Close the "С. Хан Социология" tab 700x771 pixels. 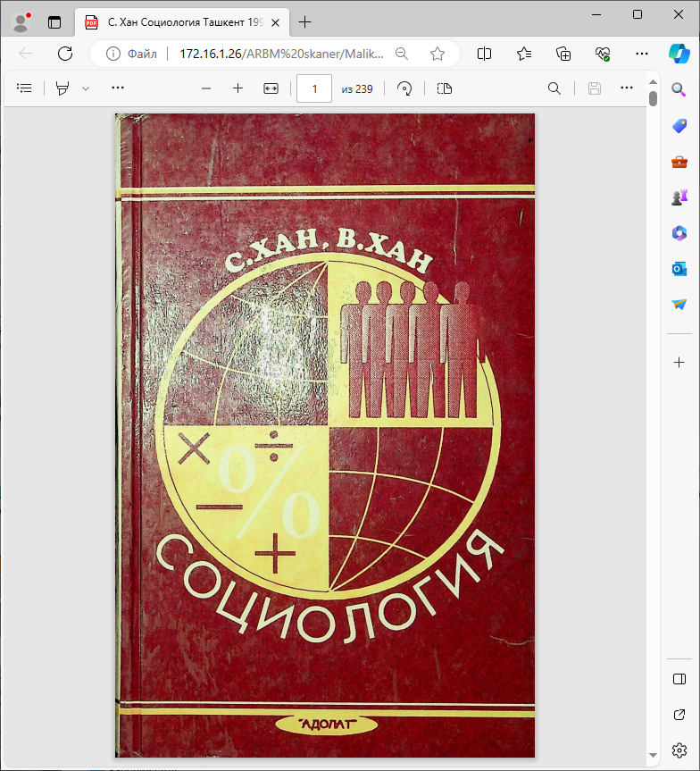[x=276, y=22]
